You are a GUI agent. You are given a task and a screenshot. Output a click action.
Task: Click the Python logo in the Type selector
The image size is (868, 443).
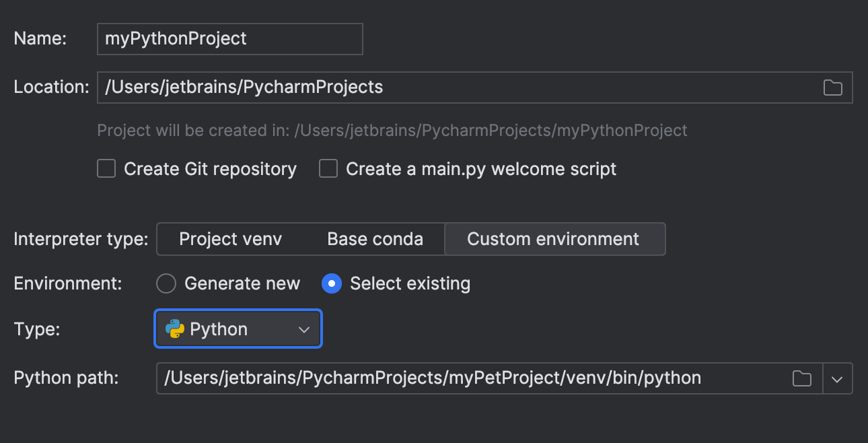tap(175, 329)
